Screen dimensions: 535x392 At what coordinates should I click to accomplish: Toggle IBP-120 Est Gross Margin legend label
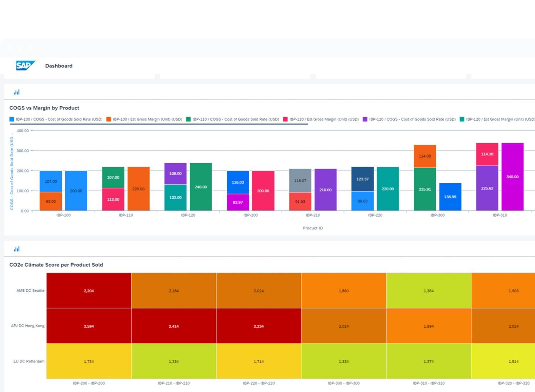(500, 119)
